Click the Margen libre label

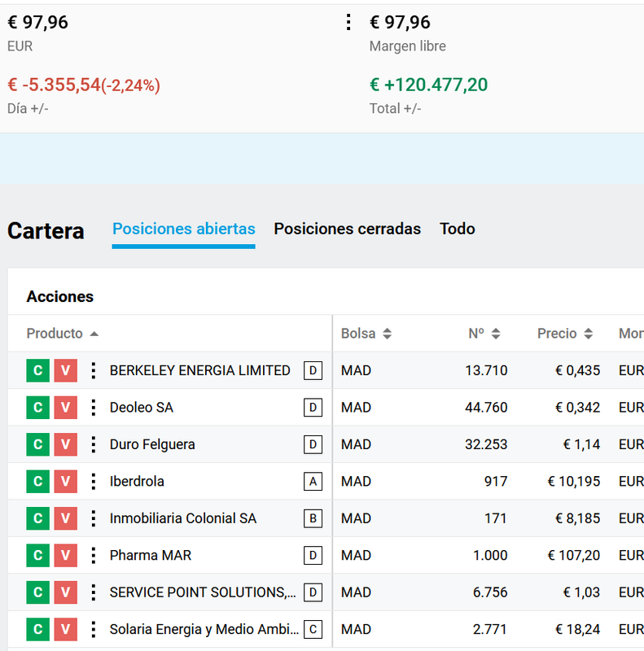click(x=408, y=46)
